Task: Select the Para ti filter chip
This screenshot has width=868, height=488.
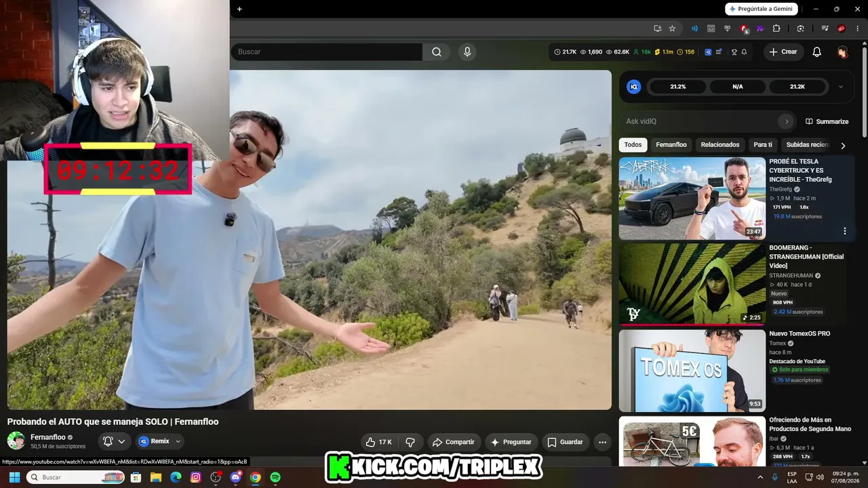Action: point(763,145)
